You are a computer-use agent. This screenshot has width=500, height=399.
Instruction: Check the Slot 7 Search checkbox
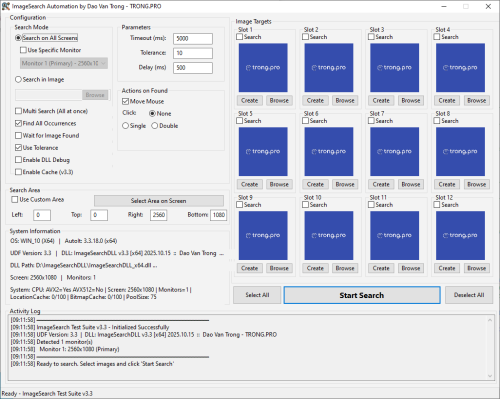[380, 121]
